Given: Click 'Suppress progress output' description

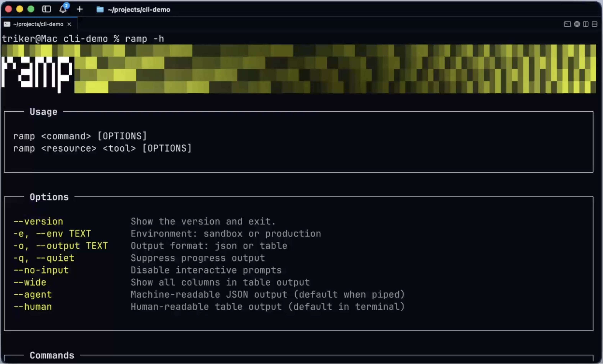Looking at the screenshot, I should [x=198, y=258].
